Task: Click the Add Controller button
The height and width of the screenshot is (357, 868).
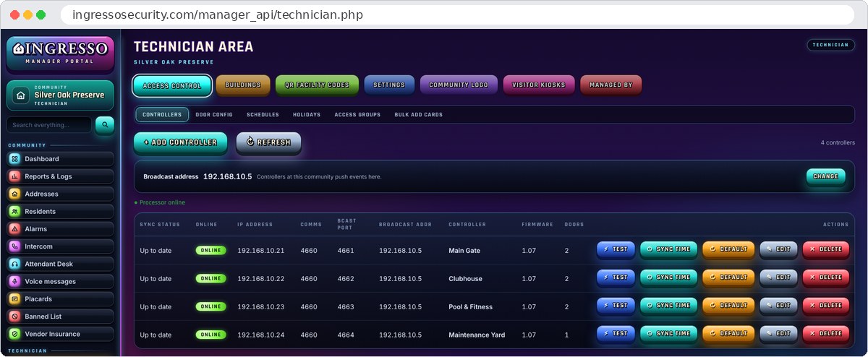Action: pos(181,142)
